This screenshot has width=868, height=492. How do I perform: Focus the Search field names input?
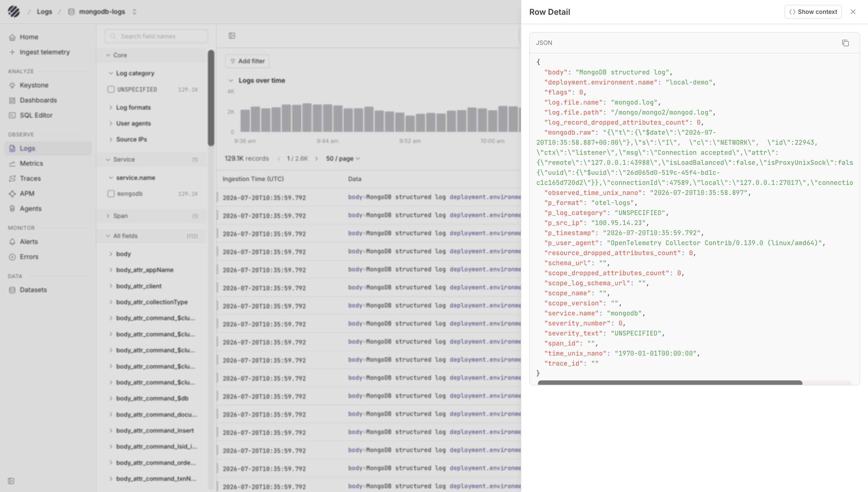point(156,36)
